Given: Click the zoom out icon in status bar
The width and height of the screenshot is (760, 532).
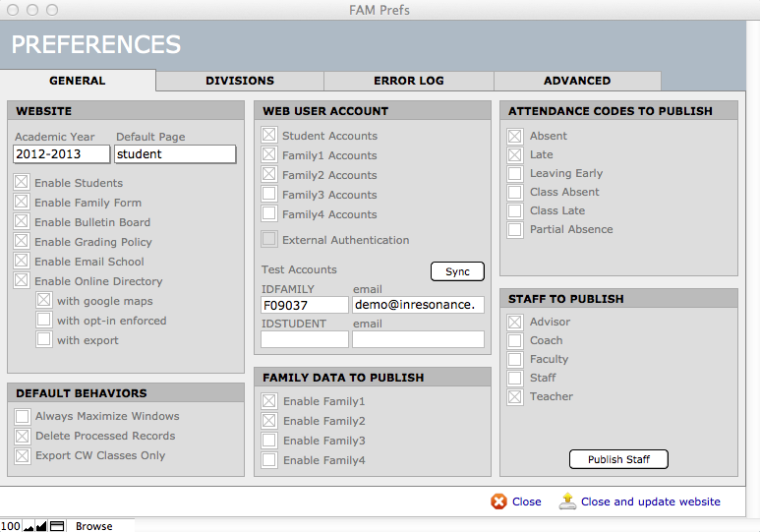Looking at the screenshot, I should (x=29, y=526).
